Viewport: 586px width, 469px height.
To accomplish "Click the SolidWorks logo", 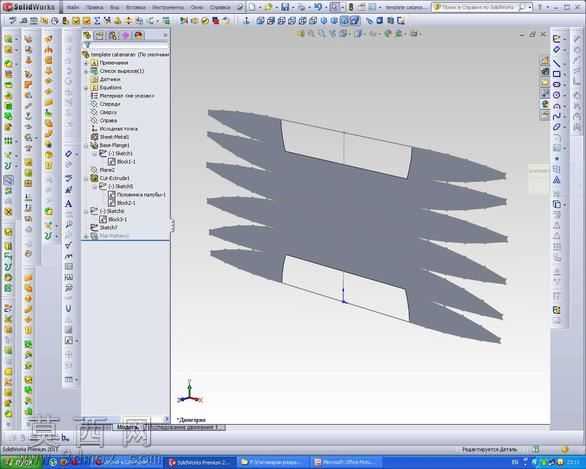I will [x=29, y=7].
